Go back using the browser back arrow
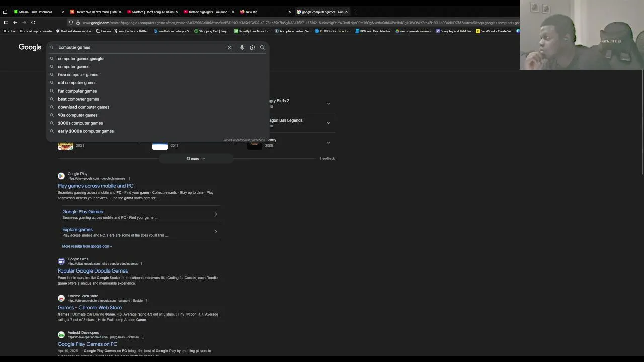The width and height of the screenshot is (644, 362). (15, 22)
